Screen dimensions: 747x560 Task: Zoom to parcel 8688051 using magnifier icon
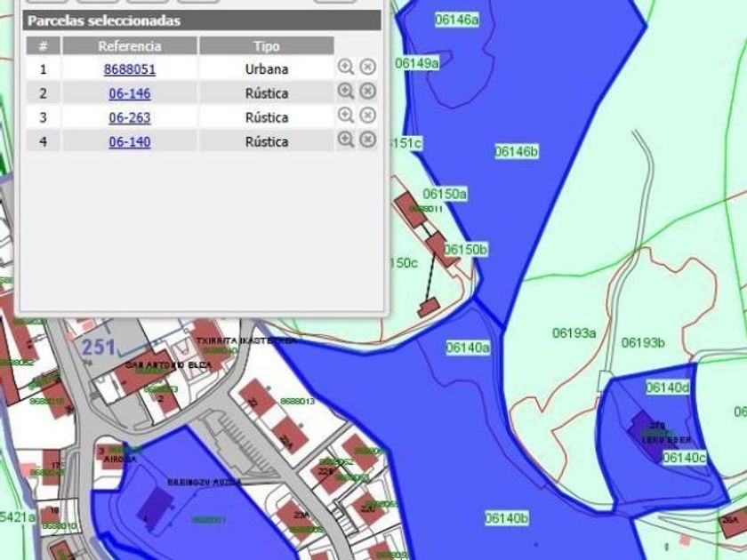(346, 67)
